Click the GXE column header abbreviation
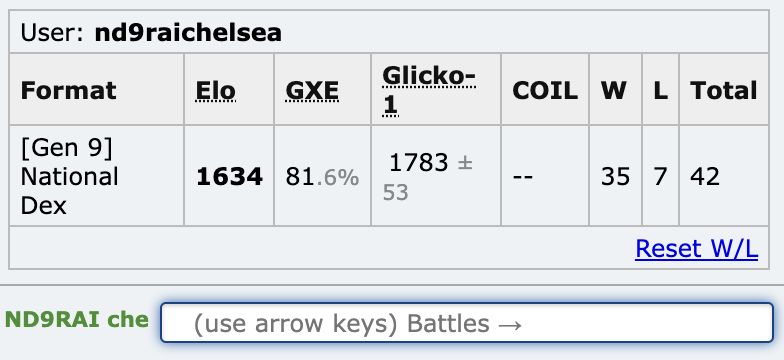 pos(312,90)
